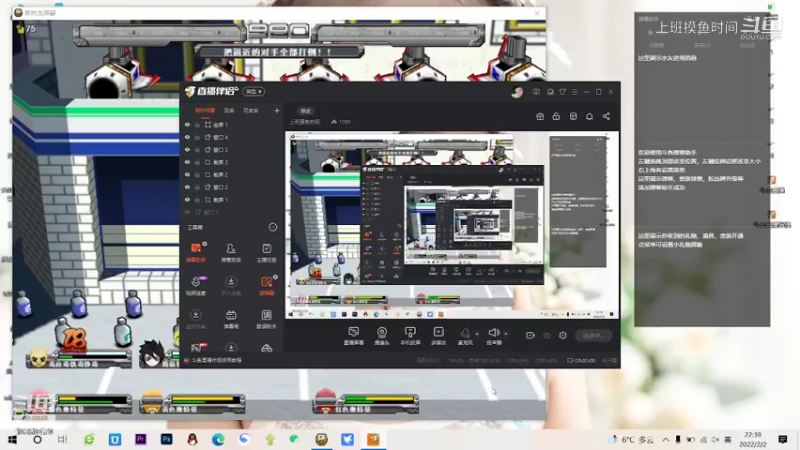Expand speaker options arrow
This screenshot has height=450, width=800.
tap(506, 334)
